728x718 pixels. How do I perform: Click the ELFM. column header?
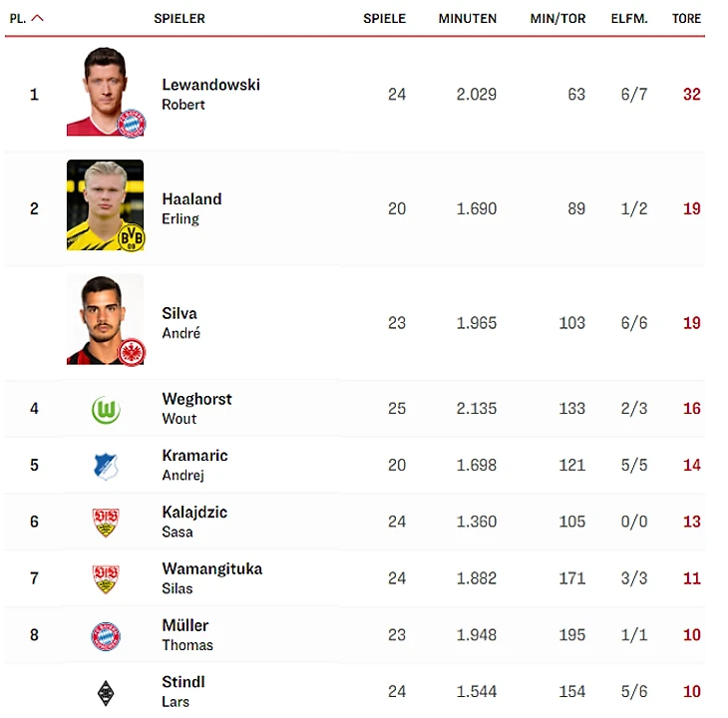[x=628, y=18]
